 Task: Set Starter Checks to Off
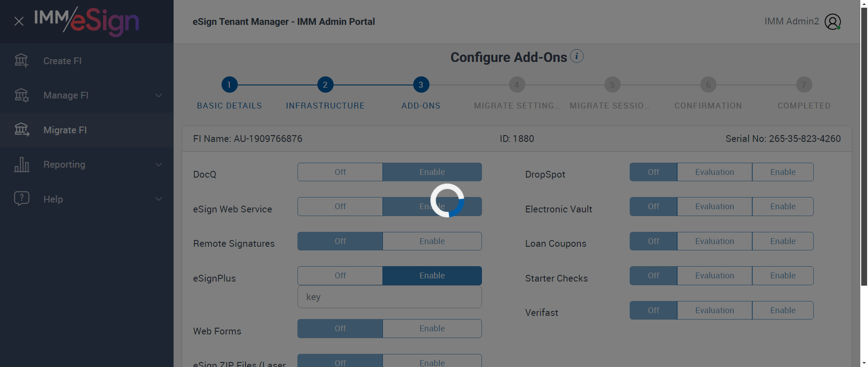tap(654, 276)
